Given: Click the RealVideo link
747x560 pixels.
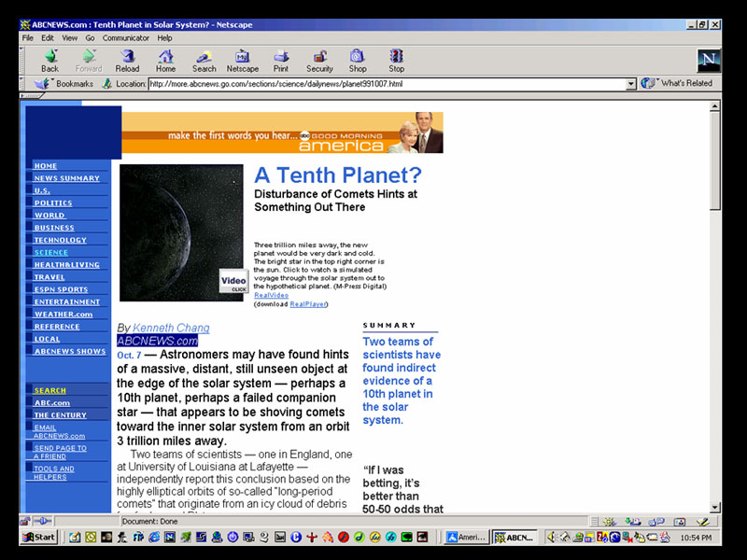Looking at the screenshot, I should (x=271, y=295).
